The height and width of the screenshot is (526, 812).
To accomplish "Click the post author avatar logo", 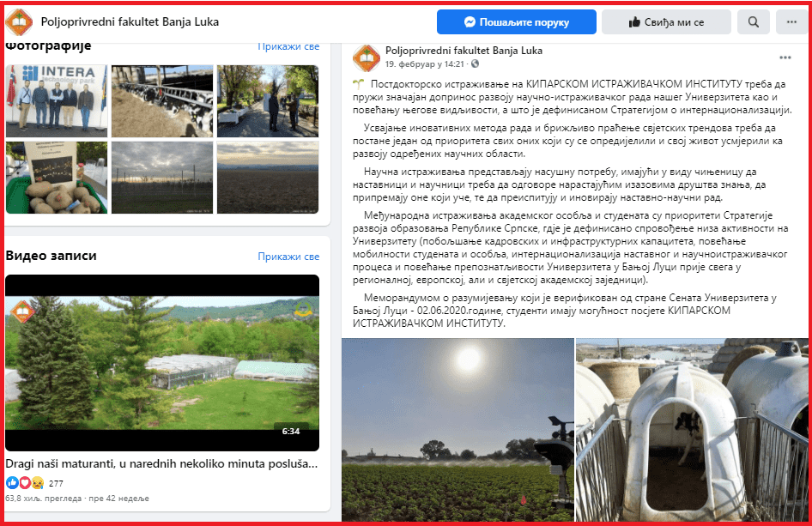I will (367, 58).
